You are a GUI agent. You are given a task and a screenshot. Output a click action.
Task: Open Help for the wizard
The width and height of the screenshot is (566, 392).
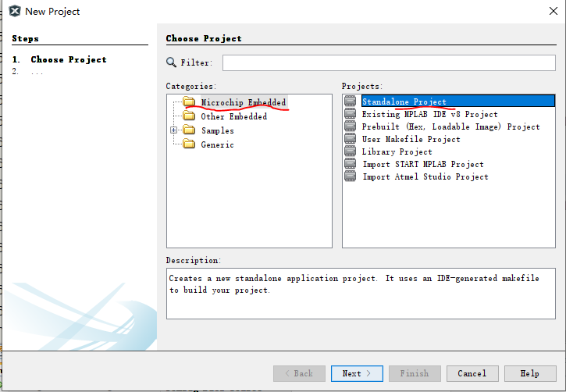click(530, 373)
